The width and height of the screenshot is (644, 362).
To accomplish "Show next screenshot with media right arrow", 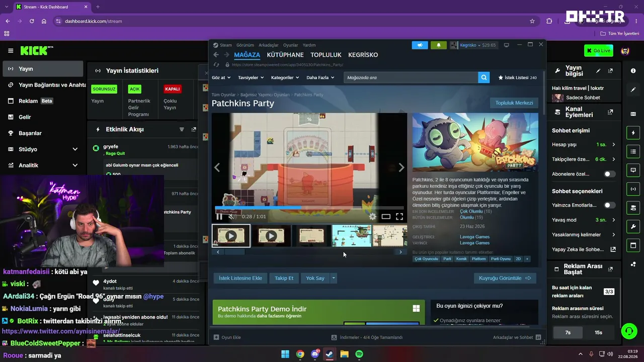I will tap(401, 167).
